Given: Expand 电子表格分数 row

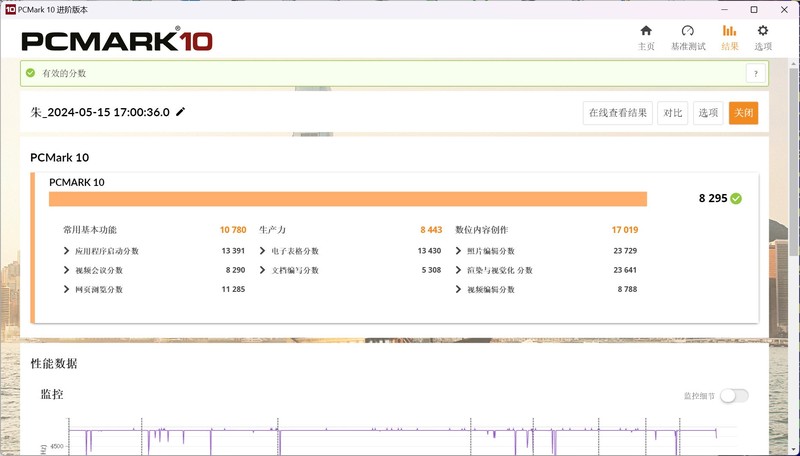Looking at the screenshot, I should pyautogui.click(x=262, y=251).
